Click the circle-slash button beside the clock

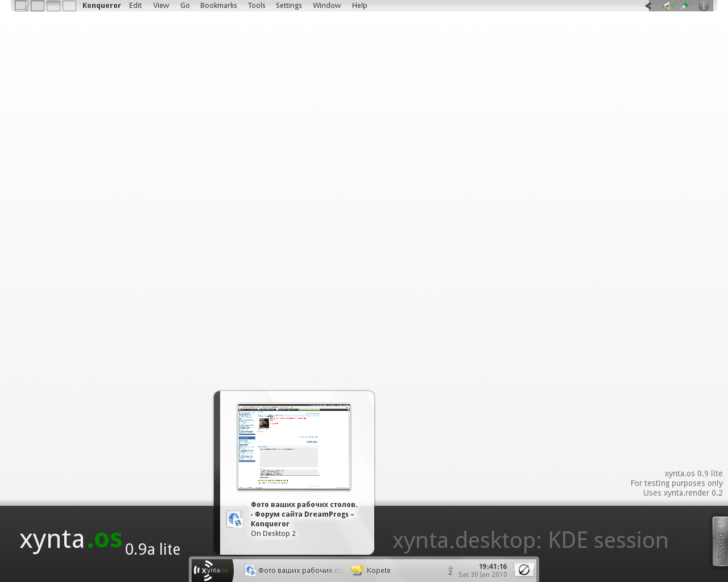tap(524, 569)
